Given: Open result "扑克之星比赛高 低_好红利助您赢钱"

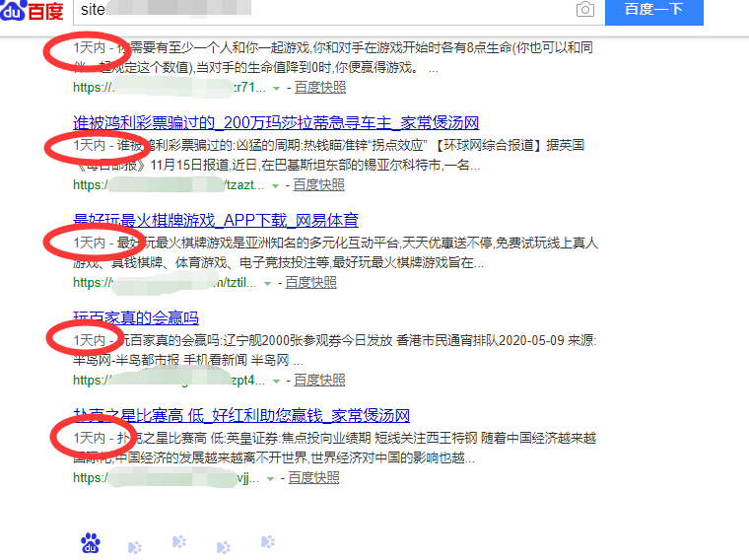Looking at the screenshot, I should [241, 415].
